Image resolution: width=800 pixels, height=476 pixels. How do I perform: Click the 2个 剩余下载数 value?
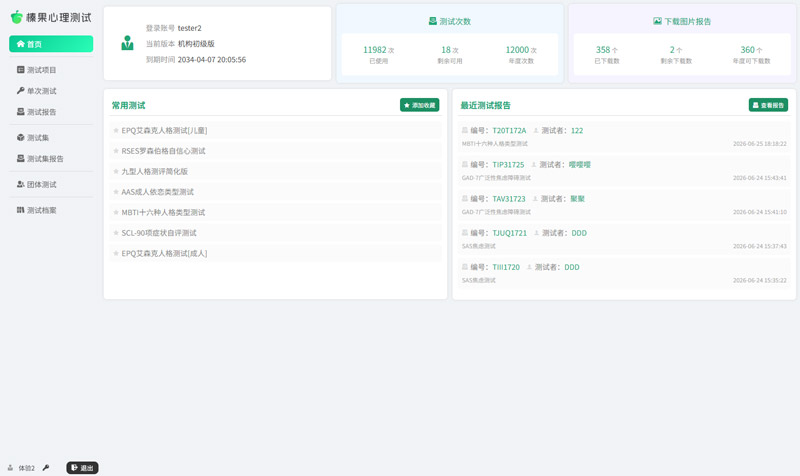tap(676, 50)
